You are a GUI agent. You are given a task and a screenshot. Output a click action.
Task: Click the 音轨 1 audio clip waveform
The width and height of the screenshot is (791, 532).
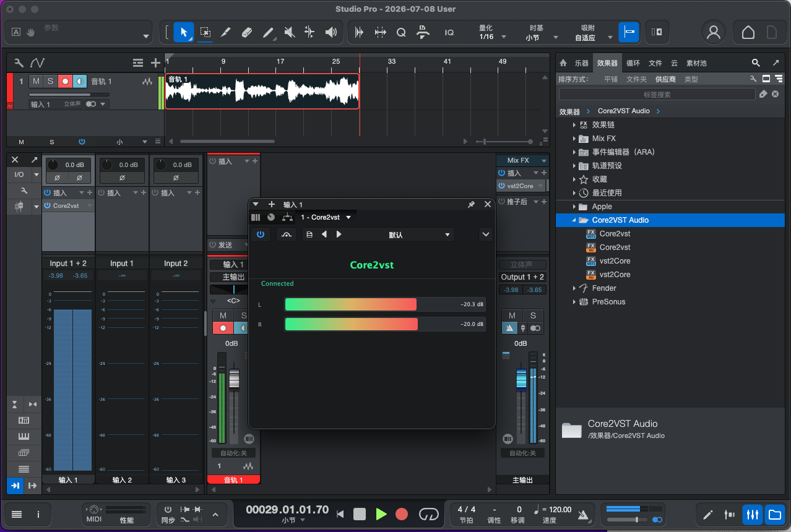(262, 92)
